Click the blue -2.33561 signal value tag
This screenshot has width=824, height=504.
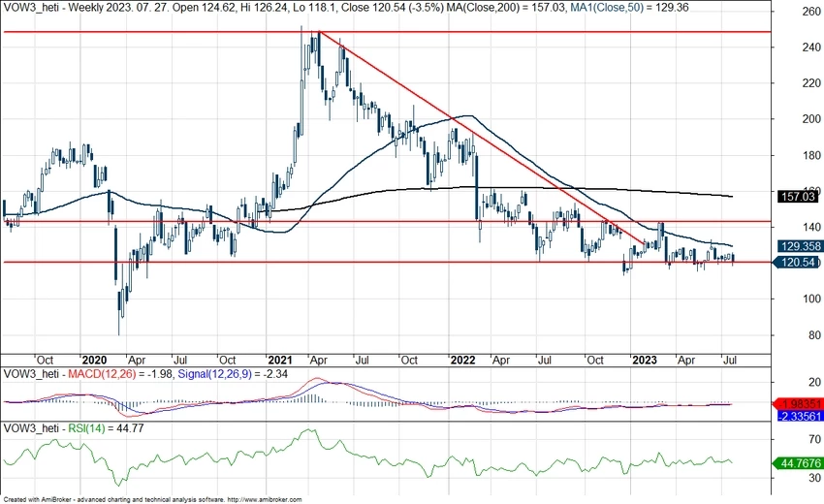792,416
